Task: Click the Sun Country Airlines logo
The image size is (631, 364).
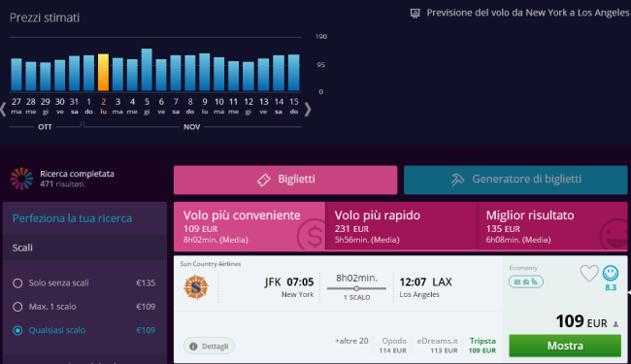Action: (196, 286)
